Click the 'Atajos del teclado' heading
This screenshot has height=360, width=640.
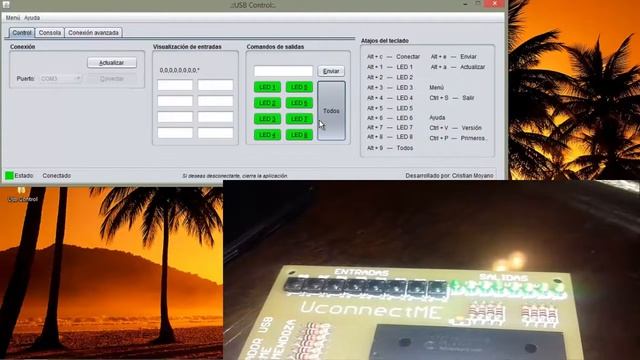[x=384, y=41]
